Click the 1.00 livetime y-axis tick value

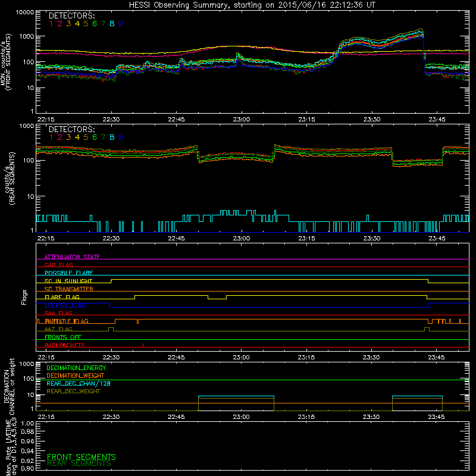[x=27, y=423]
